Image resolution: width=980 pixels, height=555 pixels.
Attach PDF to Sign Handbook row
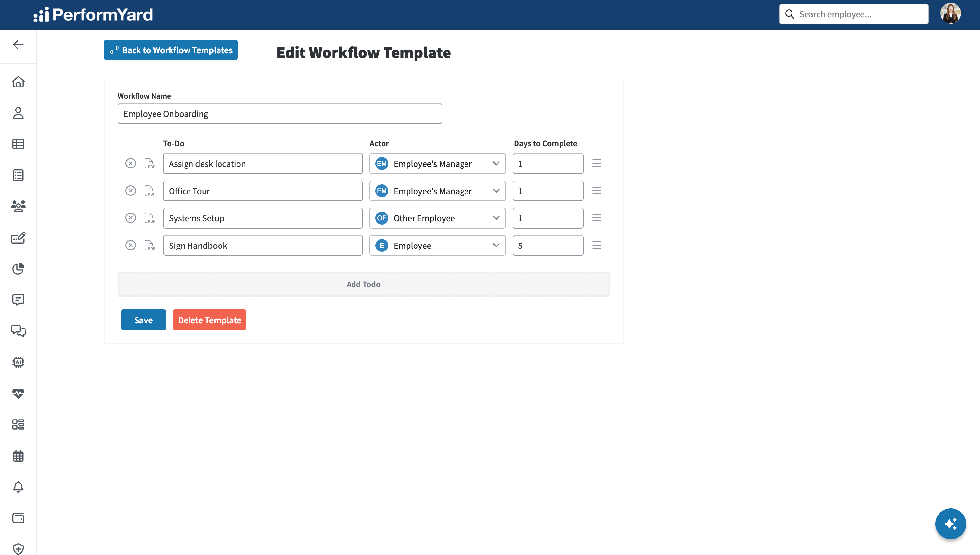(150, 245)
